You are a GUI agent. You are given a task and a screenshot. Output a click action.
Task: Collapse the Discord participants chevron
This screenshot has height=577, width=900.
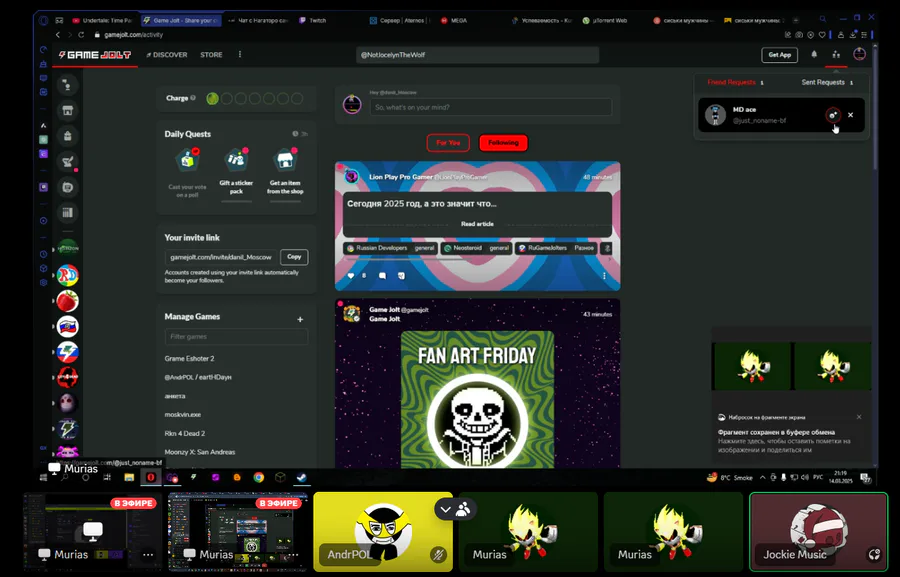point(445,509)
